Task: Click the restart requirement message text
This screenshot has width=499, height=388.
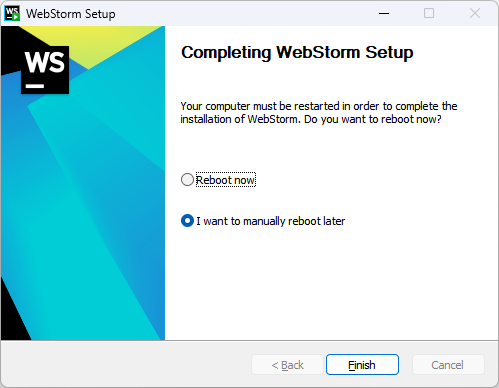Action: [319, 113]
